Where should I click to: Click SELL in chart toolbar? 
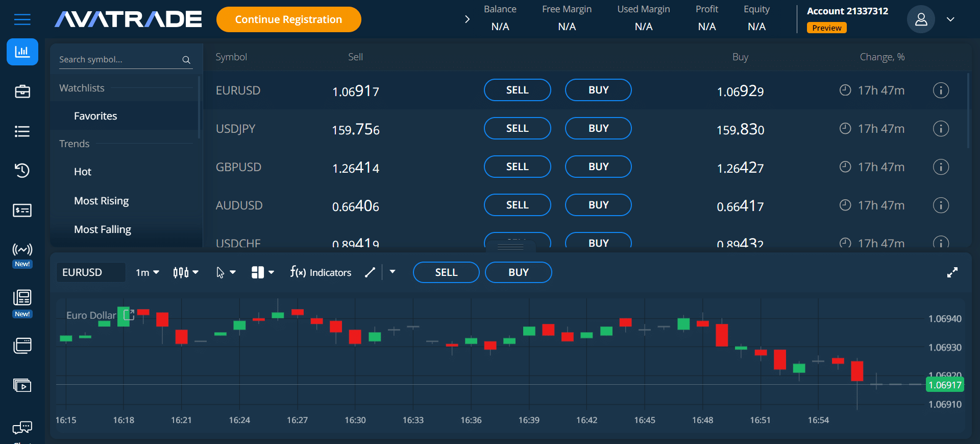(446, 272)
